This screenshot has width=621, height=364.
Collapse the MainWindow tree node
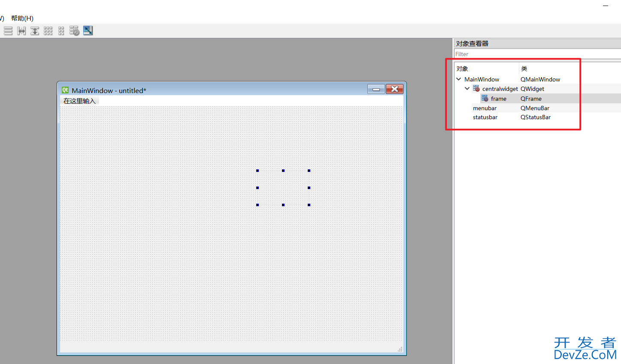click(459, 79)
